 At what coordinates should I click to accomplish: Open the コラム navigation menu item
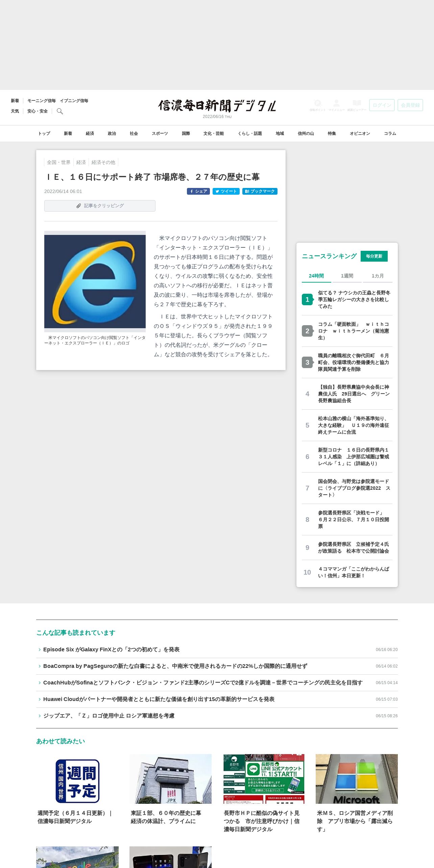[390, 134]
